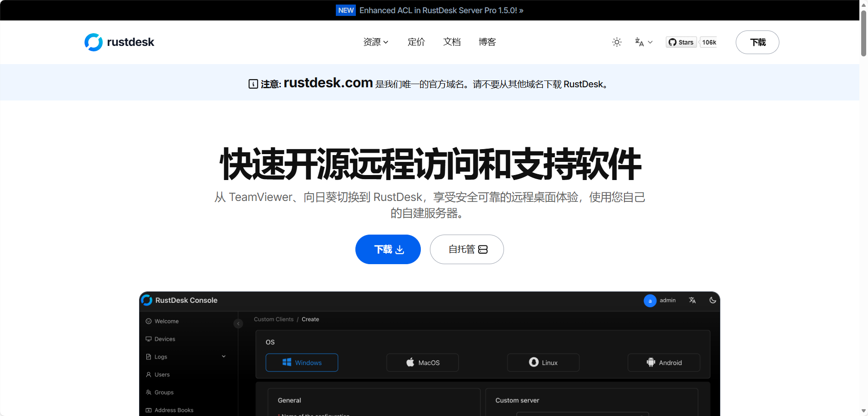Click the OS section label

(270, 342)
